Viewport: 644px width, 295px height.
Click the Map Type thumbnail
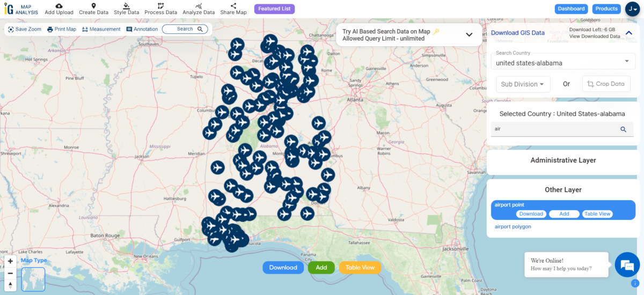point(33,278)
